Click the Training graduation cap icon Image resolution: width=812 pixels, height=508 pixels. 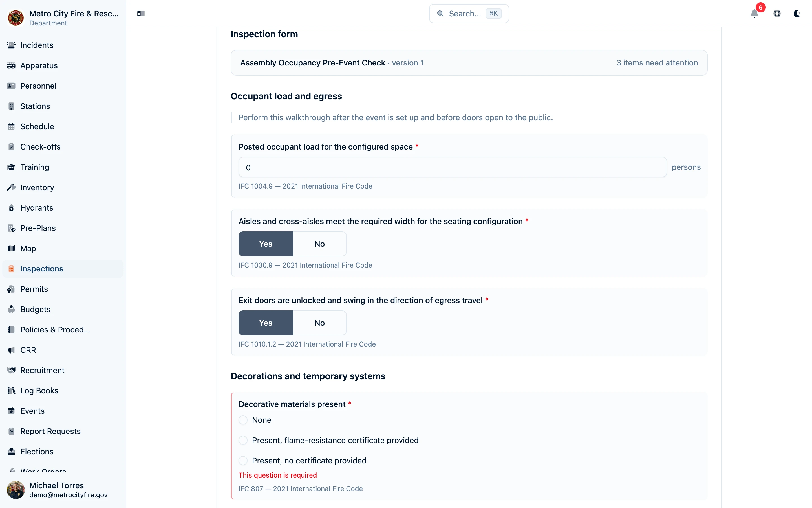tap(11, 167)
